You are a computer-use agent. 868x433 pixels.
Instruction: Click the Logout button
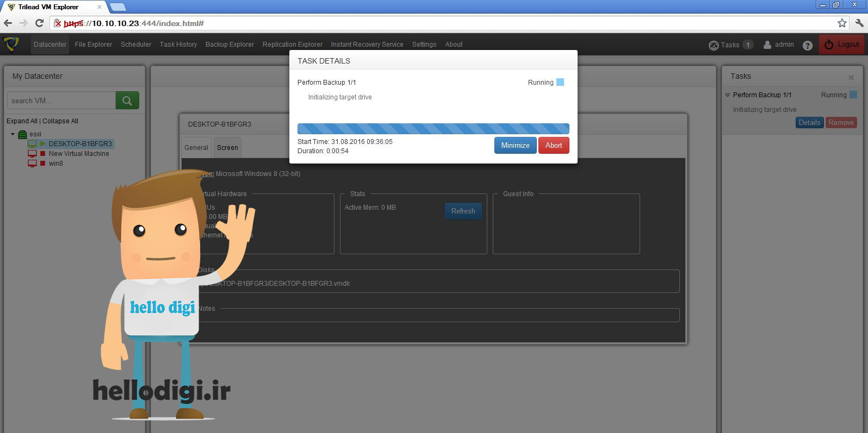(842, 45)
